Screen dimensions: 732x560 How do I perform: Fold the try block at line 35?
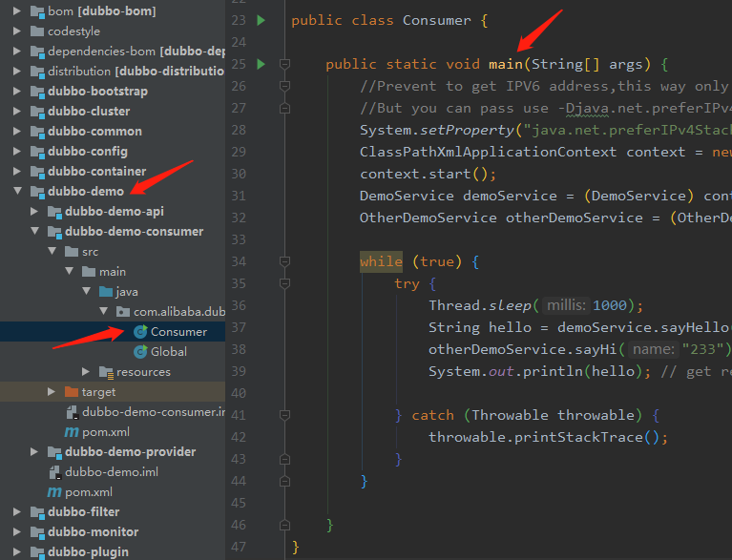pos(284,283)
